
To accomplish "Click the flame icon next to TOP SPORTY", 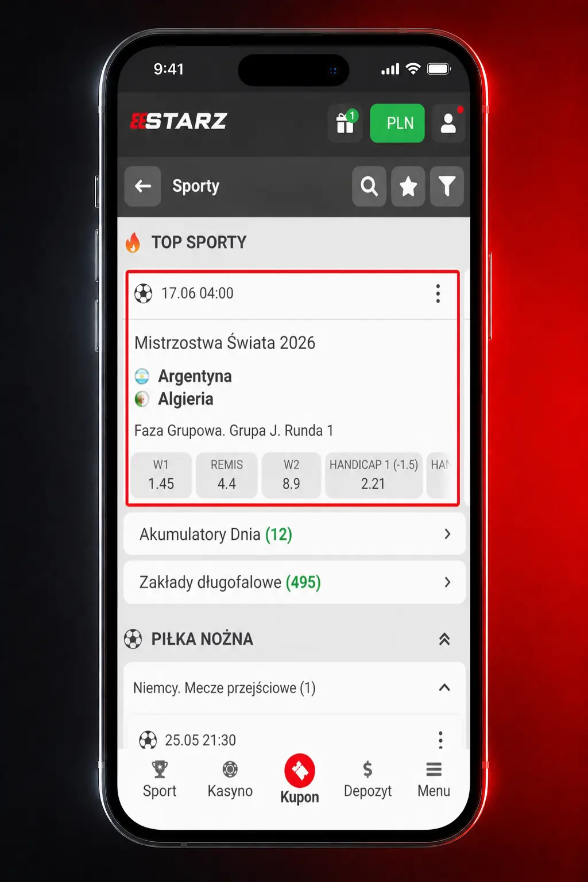I will tap(133, 242).
